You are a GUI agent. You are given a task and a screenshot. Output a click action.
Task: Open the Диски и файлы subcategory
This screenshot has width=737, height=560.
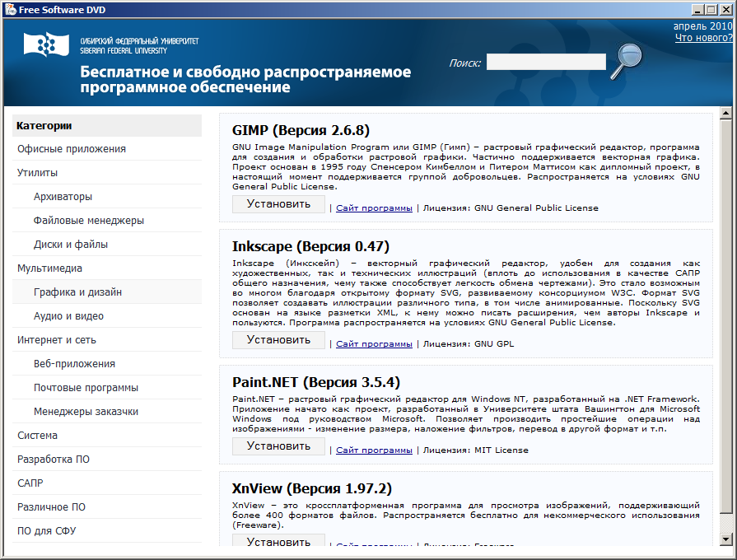(x=107, y=245)
